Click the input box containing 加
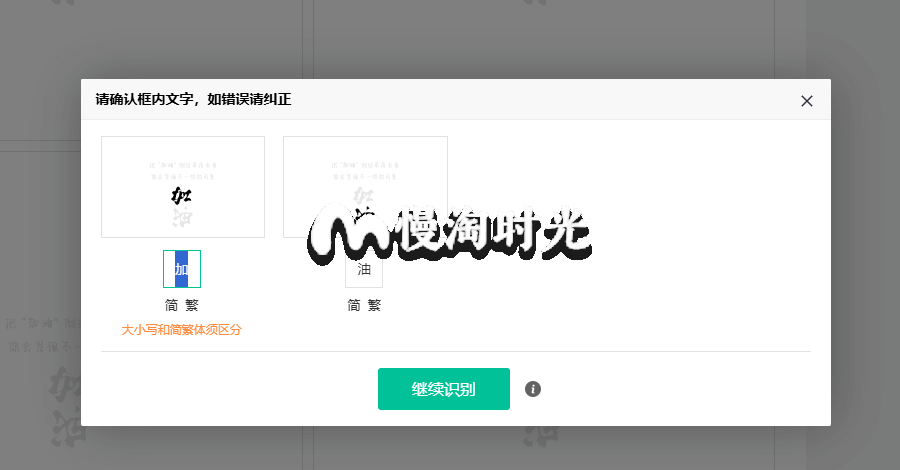The image size is (900, 470). click(182, 269)
